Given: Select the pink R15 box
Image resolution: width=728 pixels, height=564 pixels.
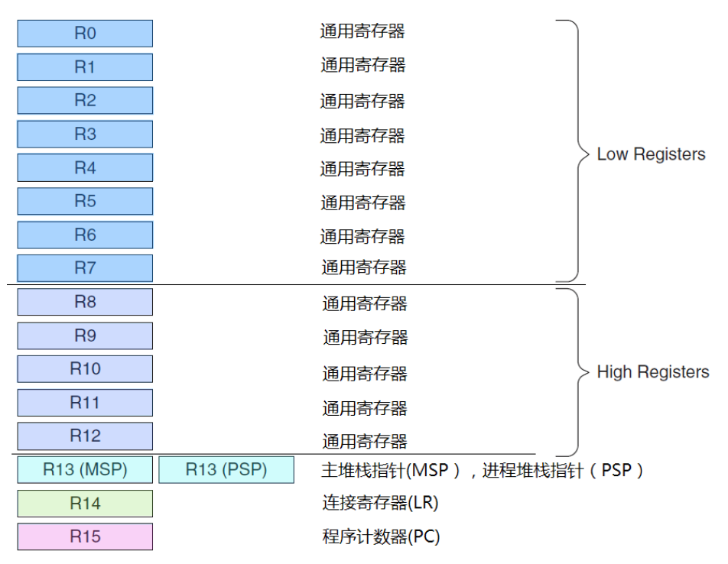Looking at the screenshot, I should pyautogui.click(x=85, y=536).
